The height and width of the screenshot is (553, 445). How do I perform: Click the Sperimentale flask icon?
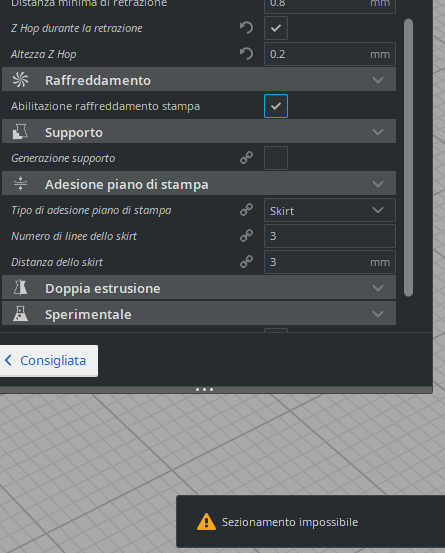20,314
